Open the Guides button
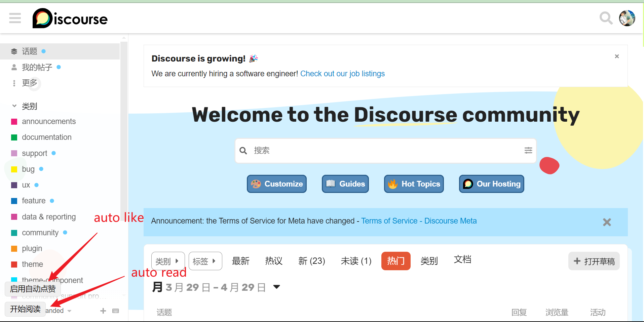Screen dimensions: 644x322 345,184
